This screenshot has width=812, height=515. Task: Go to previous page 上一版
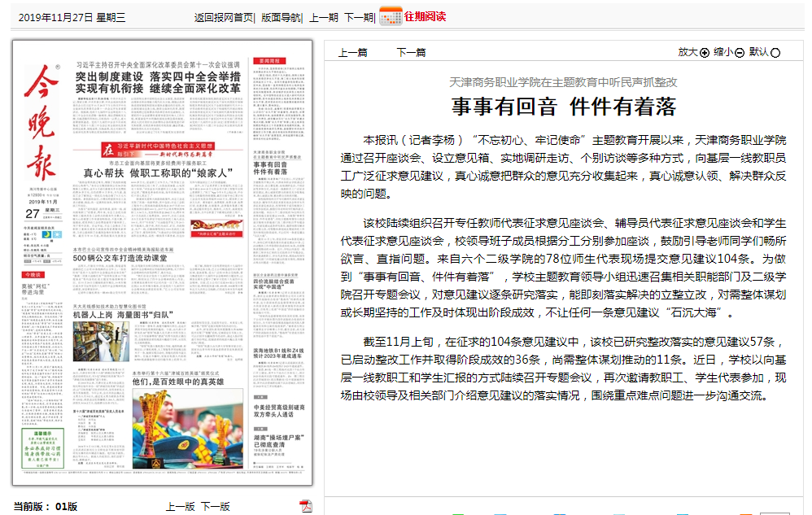(180, 506)
